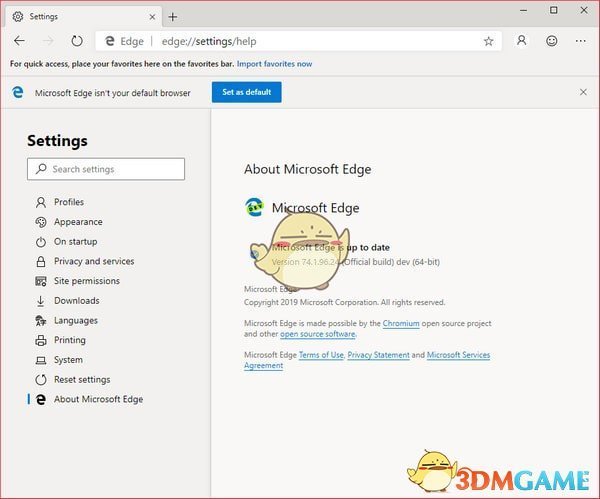Add this page to favorites star

click(x=488, y=41)
